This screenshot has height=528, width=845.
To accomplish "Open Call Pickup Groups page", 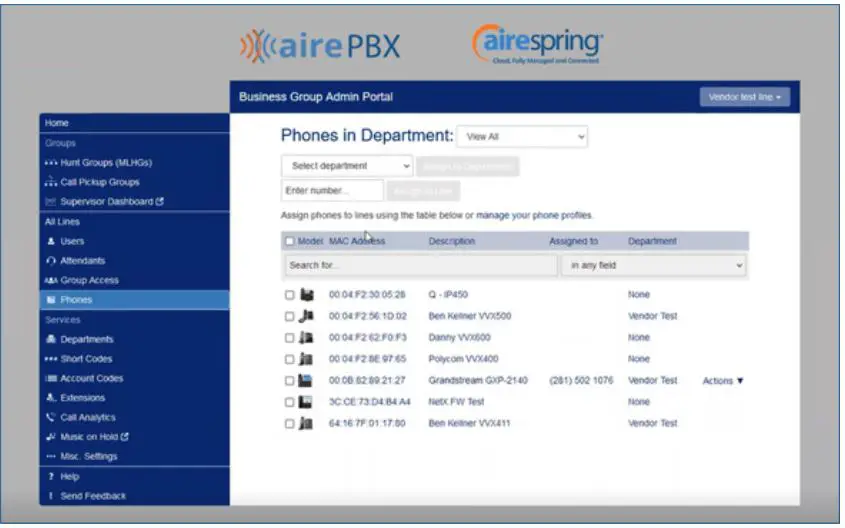I will [100, 182].
